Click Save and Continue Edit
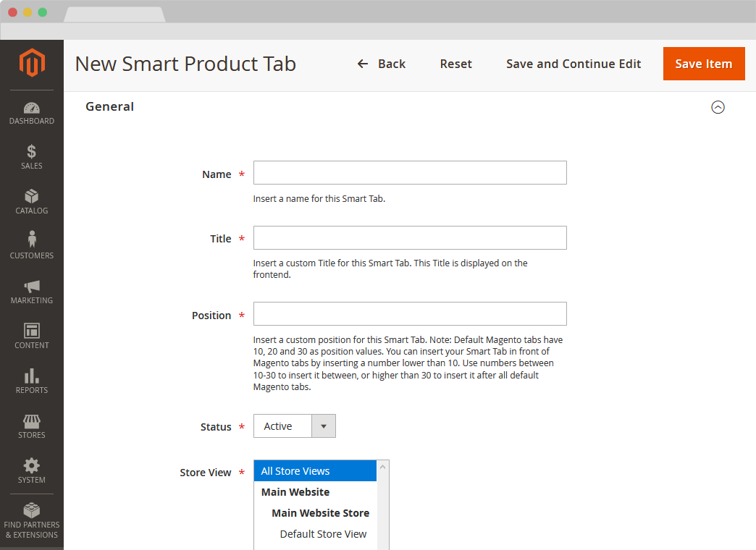The image size is (756, 550). point(574,64)
